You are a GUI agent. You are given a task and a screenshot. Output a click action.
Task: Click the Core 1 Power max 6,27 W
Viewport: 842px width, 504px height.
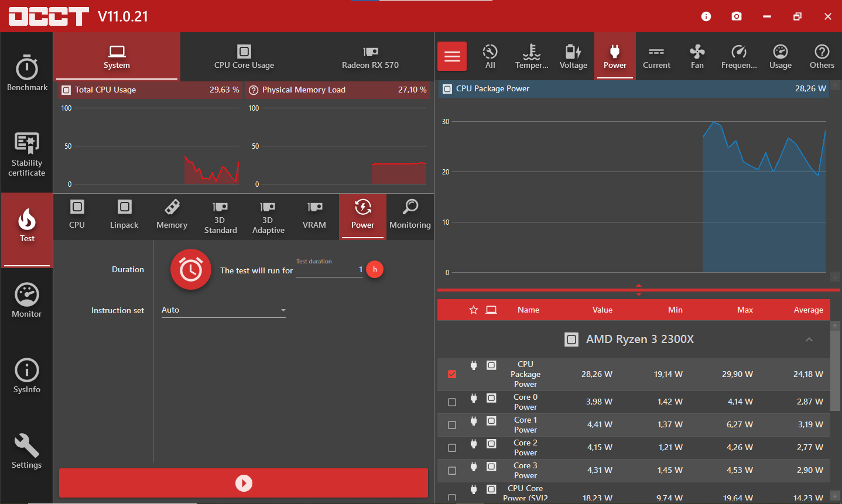click(740, 425)
